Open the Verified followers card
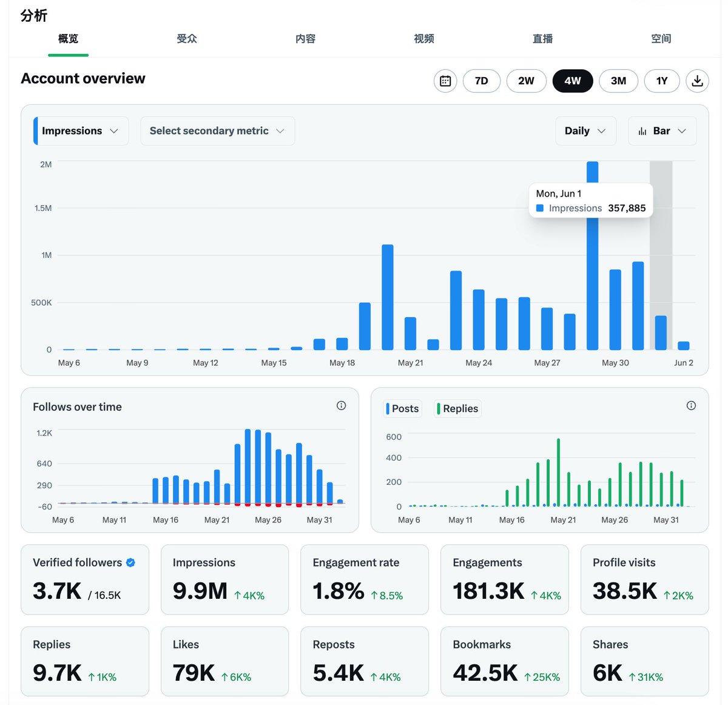728x705 pixels. (x=85, y=579)
